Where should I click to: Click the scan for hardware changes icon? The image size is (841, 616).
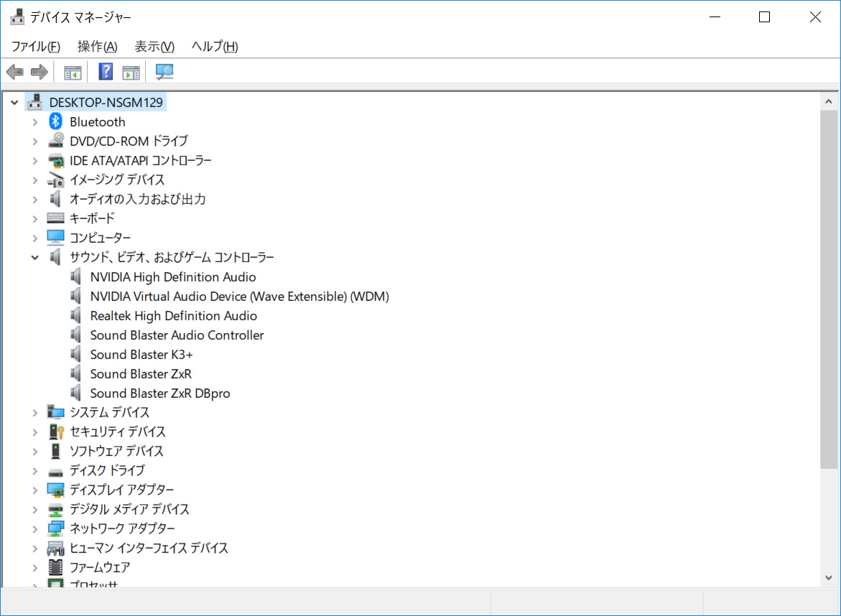[x=164, y=72]
